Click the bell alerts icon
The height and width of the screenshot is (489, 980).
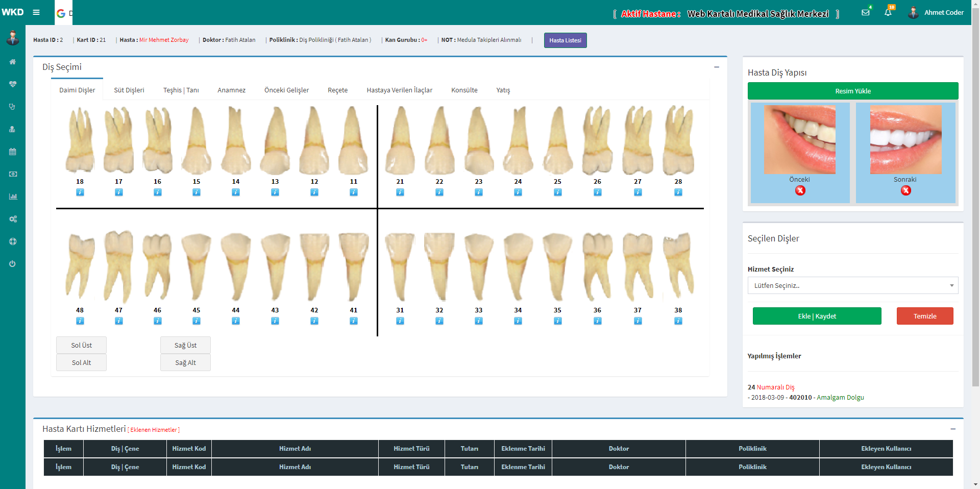click(888, 13)
